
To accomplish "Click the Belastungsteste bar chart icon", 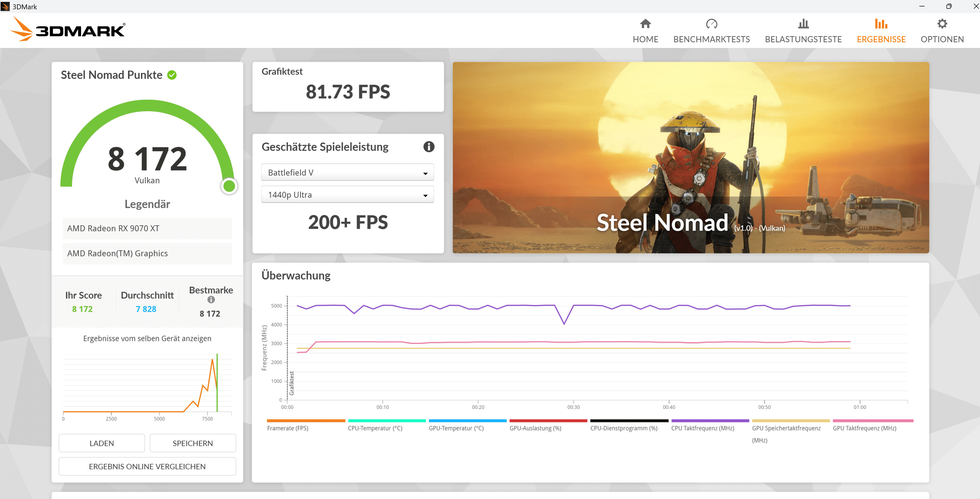I will pyautogui.click(x=803, y=24).
